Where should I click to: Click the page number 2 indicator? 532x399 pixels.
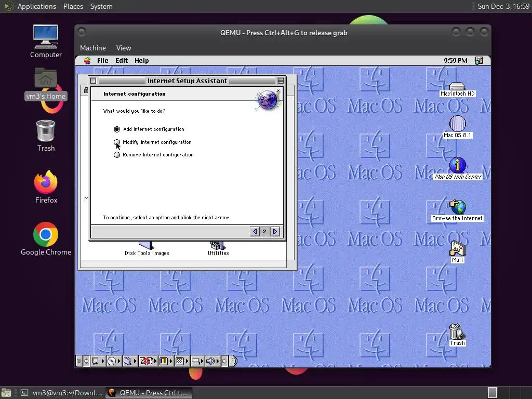[264, 231]
